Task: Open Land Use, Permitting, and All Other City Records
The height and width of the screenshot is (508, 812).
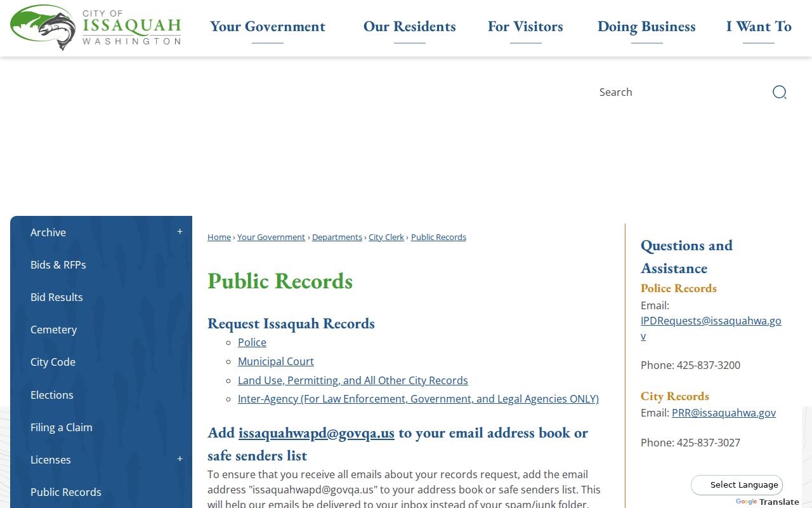Action: (353, 380)
